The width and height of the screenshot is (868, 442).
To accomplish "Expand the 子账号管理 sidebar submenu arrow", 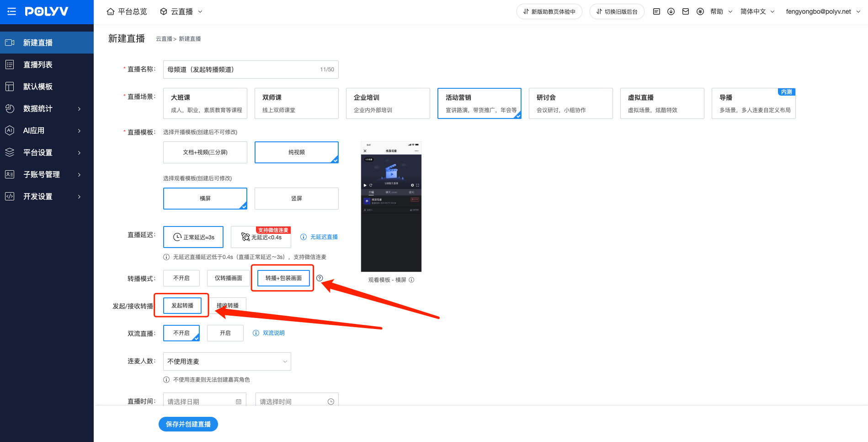I will click(80, 175).
